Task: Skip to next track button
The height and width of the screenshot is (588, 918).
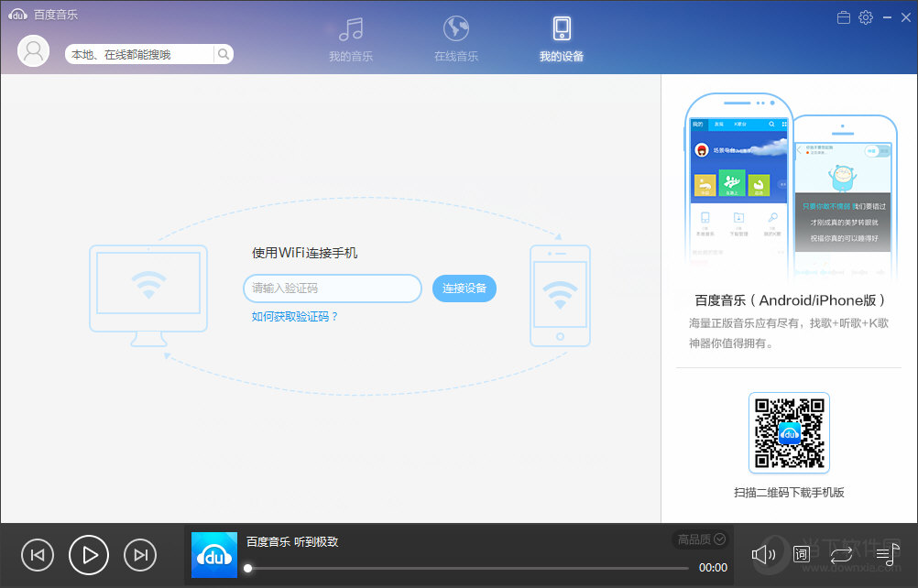Action: coord(140,555)
